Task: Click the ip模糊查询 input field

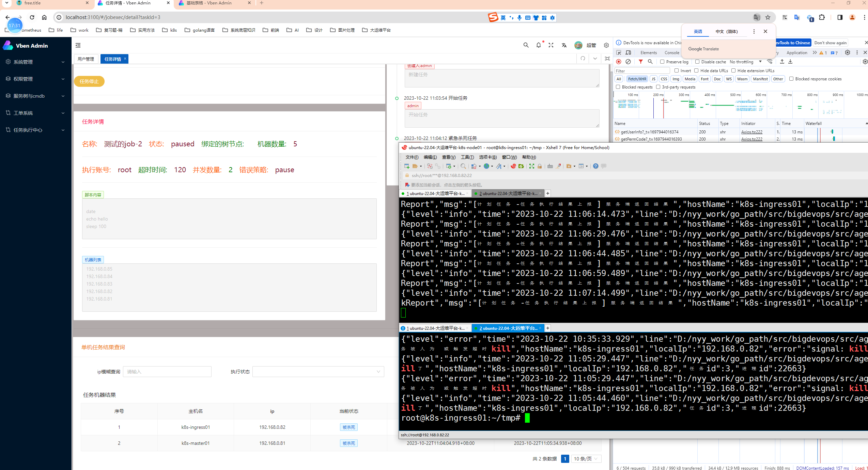Action: [x=167, y=372]
